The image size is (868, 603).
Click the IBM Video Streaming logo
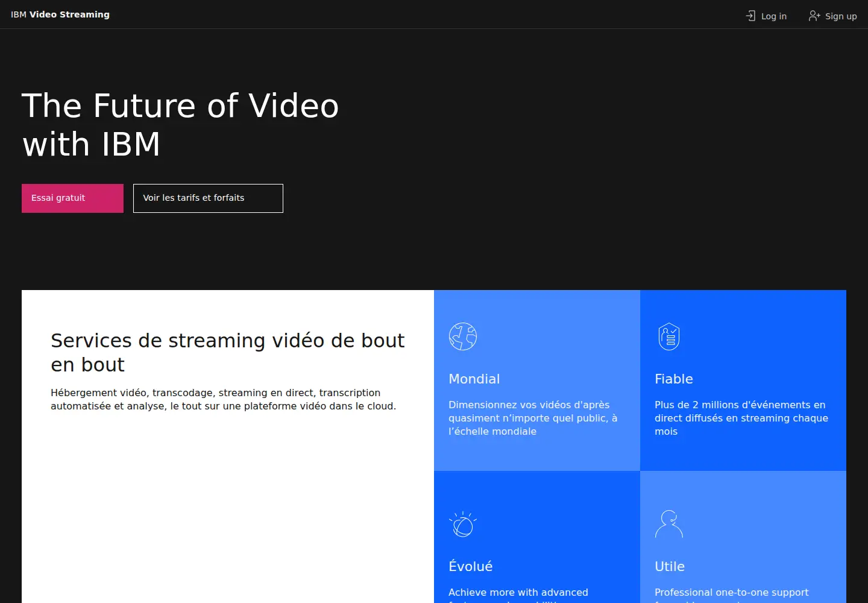tap(60, 14)
